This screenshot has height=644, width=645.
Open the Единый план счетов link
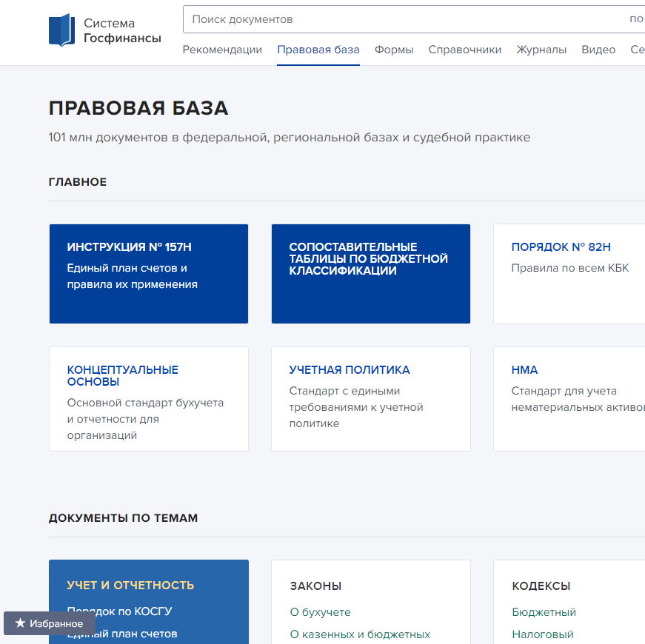[x=122, y=634]
